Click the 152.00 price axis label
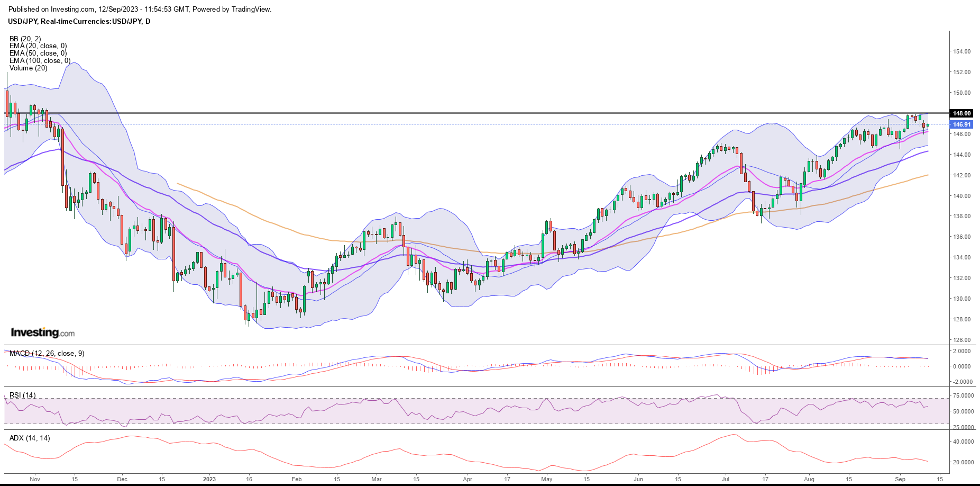 [962, 73]
